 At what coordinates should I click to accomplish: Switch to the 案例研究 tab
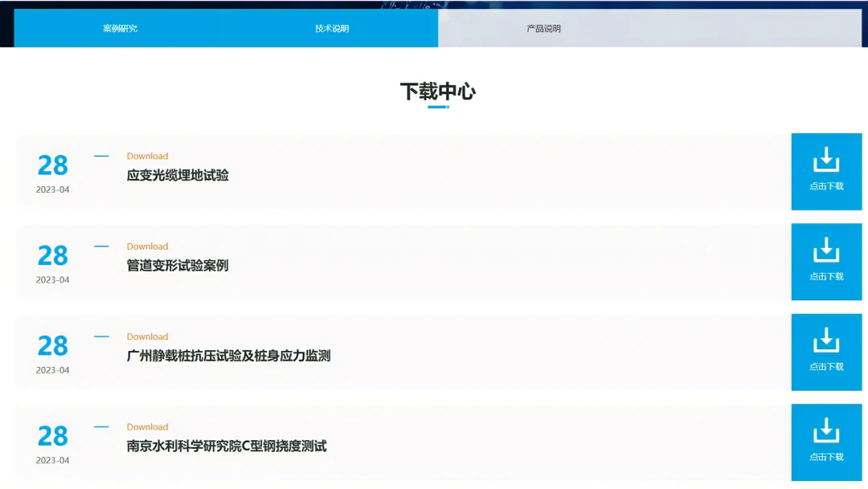coord(120,29)
